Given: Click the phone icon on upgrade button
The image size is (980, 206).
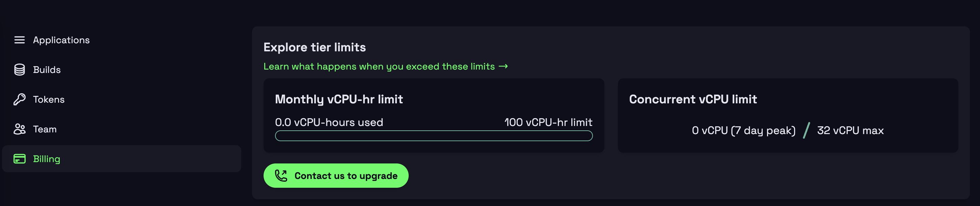Looking at the screenshot, I should point(281,176).
